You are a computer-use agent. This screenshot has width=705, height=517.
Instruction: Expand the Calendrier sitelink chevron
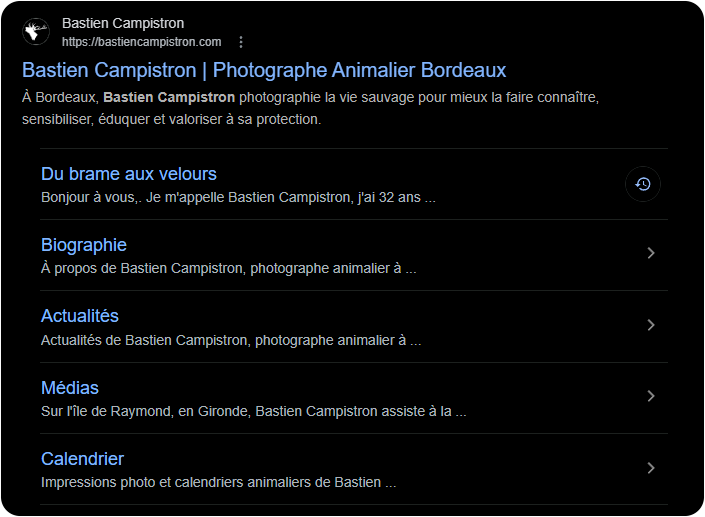click(x=651, y=468)
